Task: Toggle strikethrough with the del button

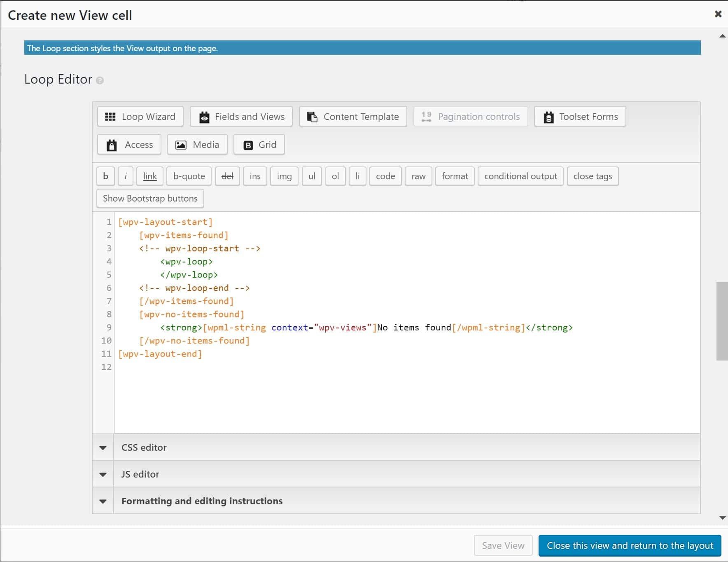Action: (x=227, y=176)
